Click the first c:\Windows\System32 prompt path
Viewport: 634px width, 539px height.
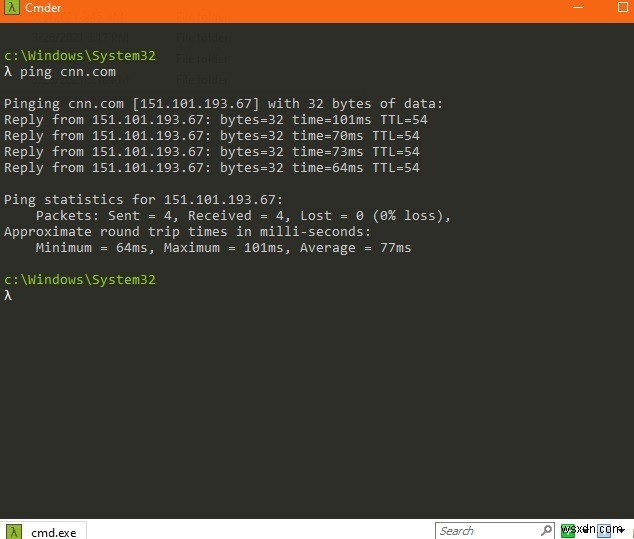pyautogui.click(x=80, y=56)
